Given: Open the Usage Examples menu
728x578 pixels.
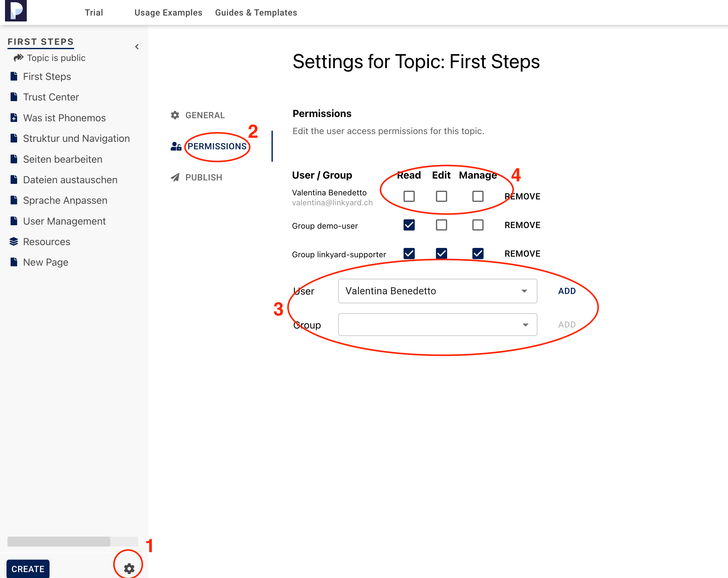Looking at the screenshot, I should pos(168,12).
